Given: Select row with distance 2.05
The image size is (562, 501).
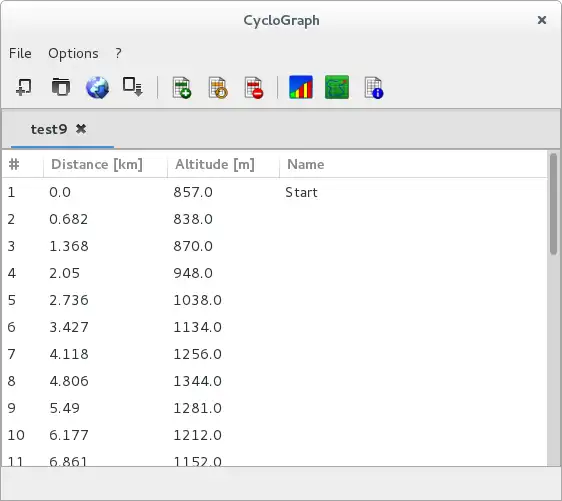Looking at the screenshot, I should coord(275,273).
